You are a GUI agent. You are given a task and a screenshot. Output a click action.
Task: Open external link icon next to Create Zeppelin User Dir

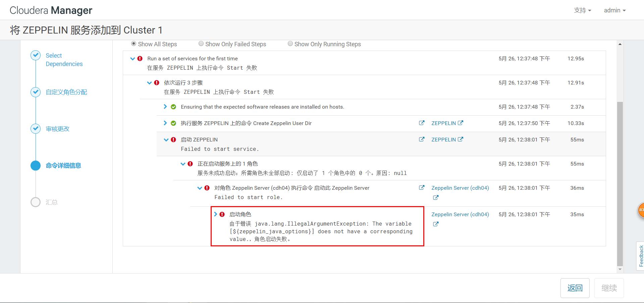(x=421, y=123)
